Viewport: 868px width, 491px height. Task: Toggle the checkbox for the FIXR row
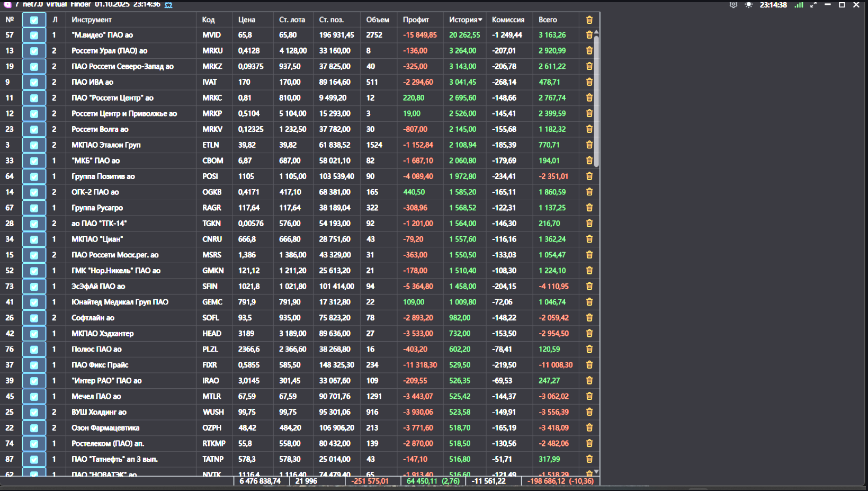click(34, 365)
